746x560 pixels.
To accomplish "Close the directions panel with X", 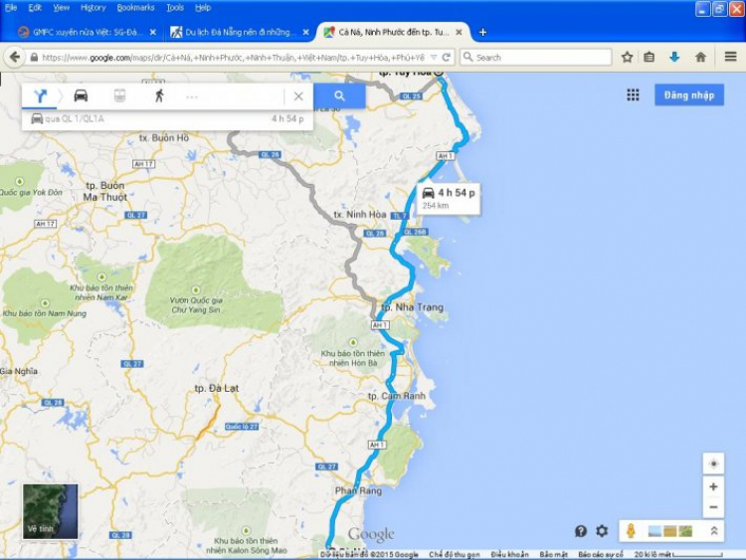I will (298, 96).
